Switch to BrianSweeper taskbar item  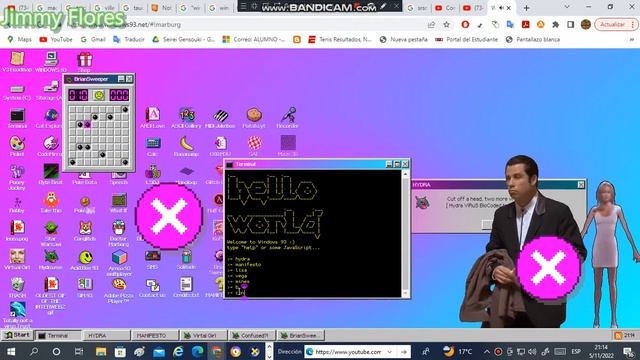coord(300,336)
